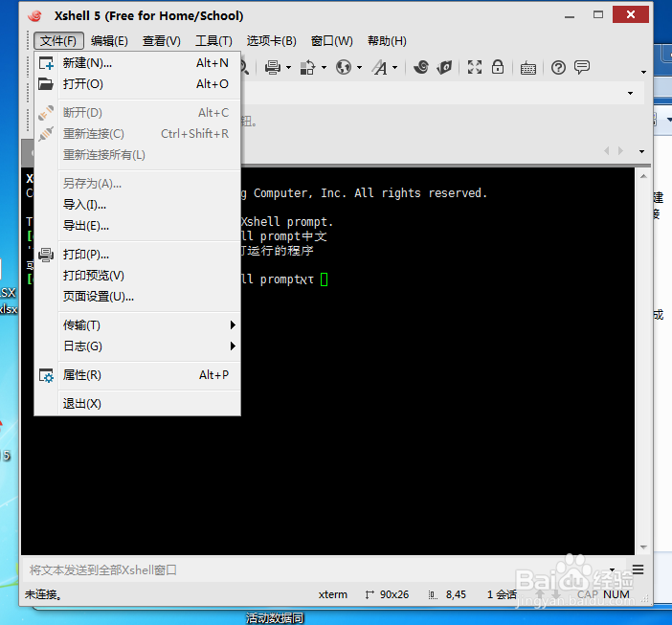Expand the transfer icon dropdown arrow

[324, 67]
